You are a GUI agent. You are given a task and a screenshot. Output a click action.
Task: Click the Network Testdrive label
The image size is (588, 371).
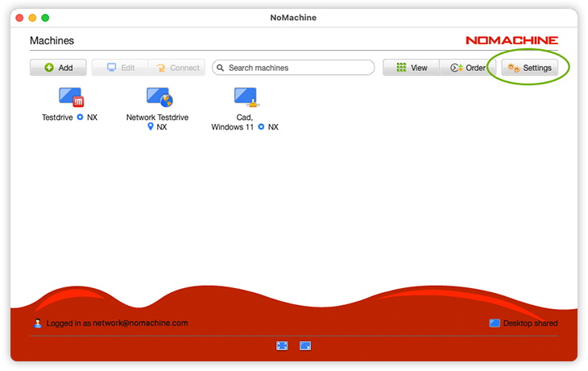point(157,117)
